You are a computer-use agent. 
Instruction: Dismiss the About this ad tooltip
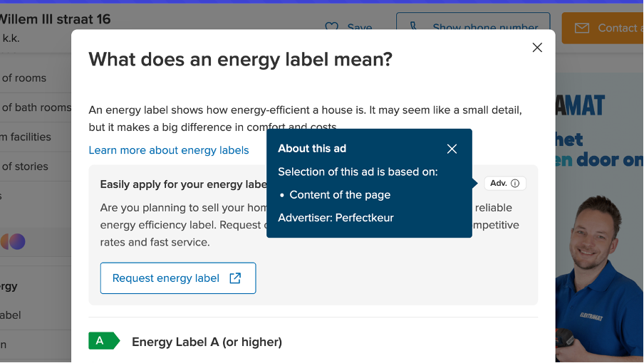452,149
